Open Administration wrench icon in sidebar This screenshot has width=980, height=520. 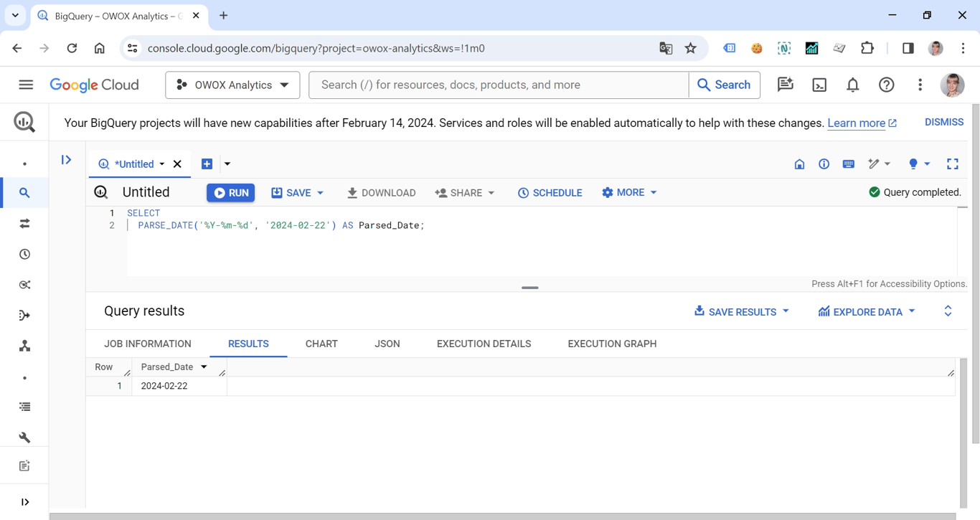click(x=24, y=438)
